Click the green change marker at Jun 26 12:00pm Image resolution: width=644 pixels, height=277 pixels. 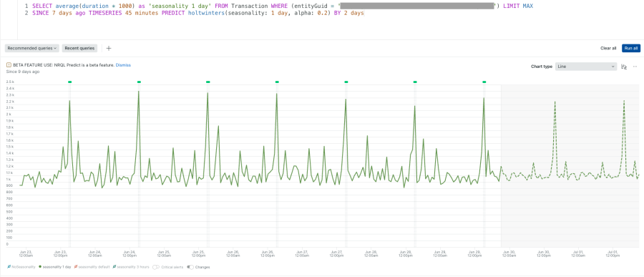(277, 82)
